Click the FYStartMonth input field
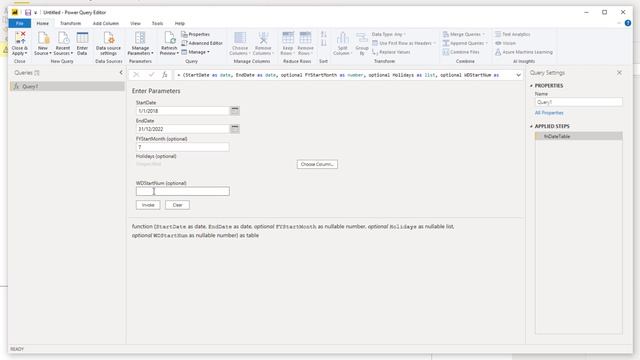640x360 pixels. pos(182,147)
